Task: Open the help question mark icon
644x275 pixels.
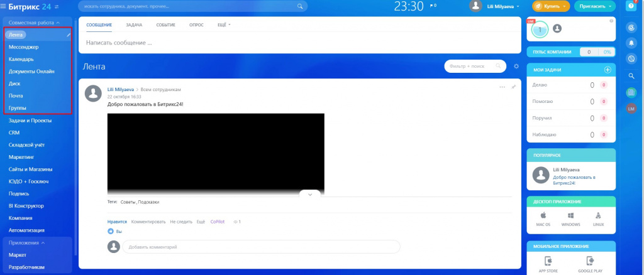Action: [x=631, y=6]
